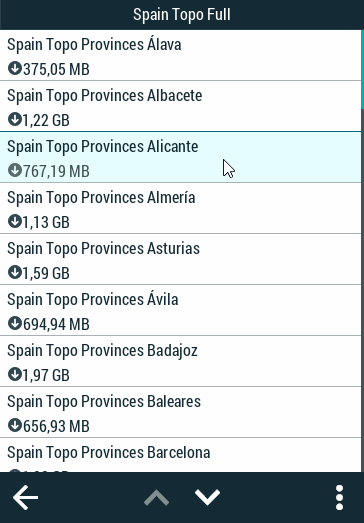Click download icon next to Albacete 1,22 GB
The image size is (364, 523).
point(15,119)
